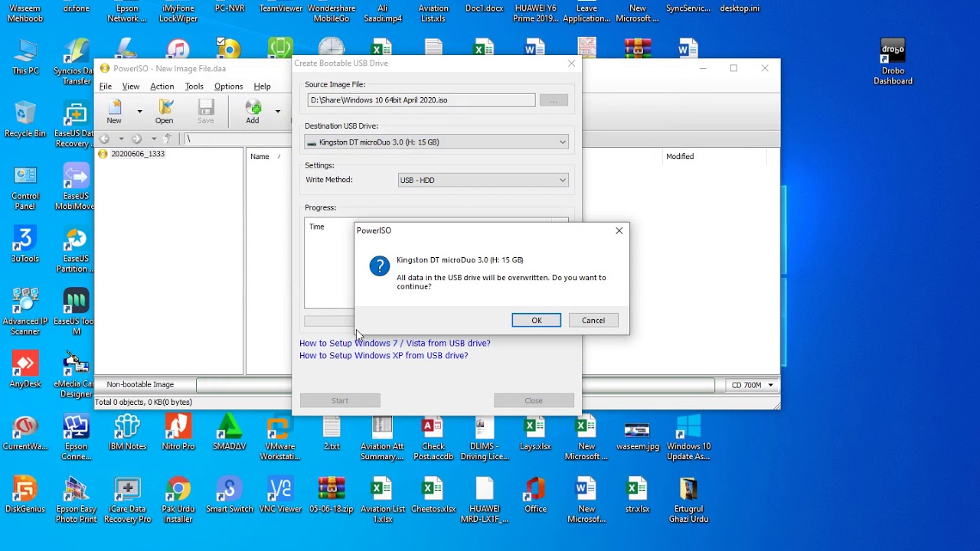The width and height of the screenshot is (980, 551).
Task: Open iCare Data Recovery Pro icon
Action: (x=127, y=499)
